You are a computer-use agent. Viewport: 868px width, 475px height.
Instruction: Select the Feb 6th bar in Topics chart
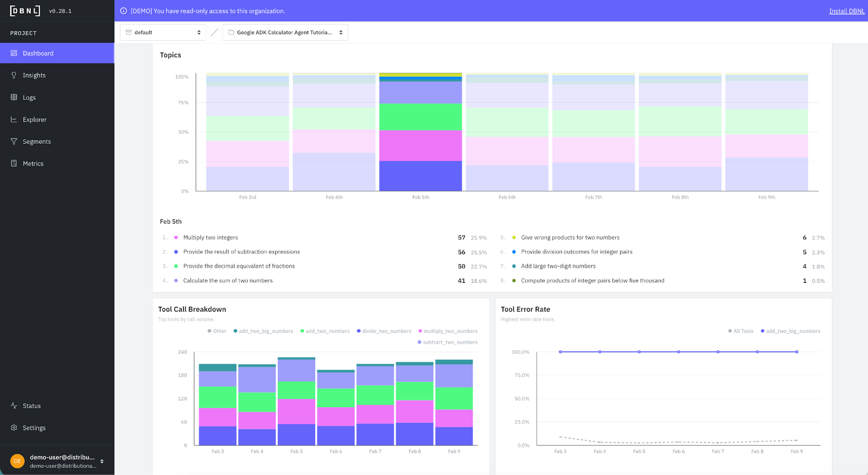click(507, 132)
